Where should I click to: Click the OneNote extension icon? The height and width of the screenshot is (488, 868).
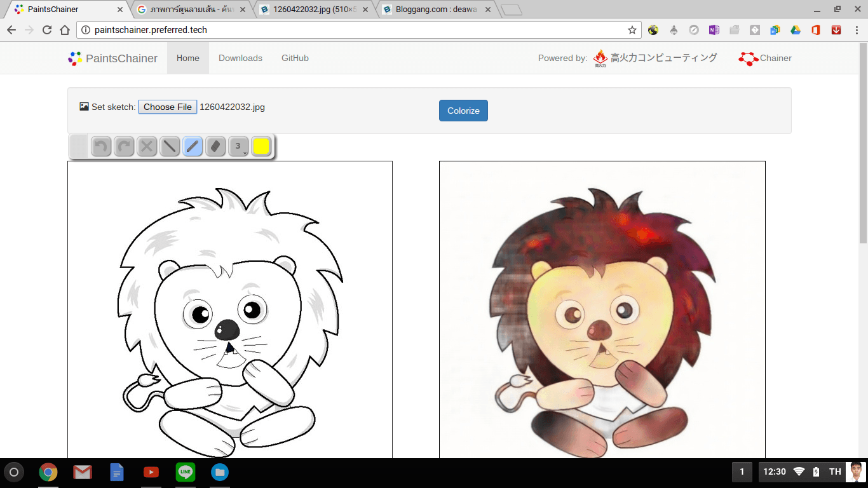714,30
